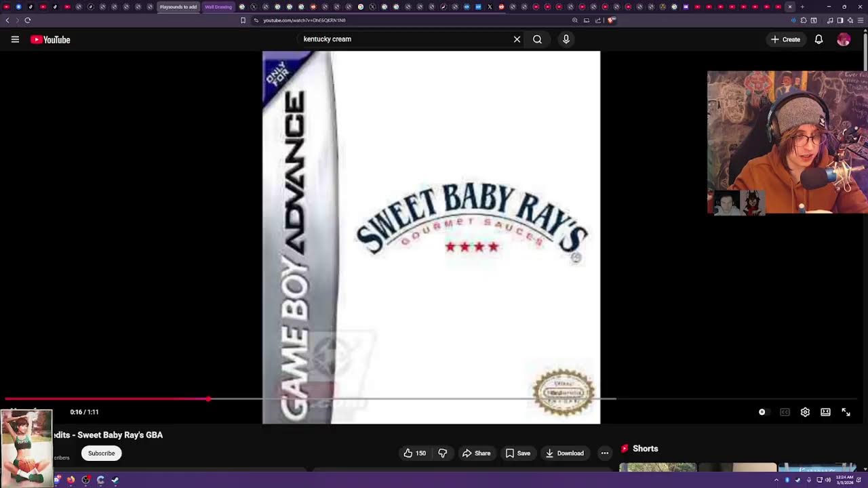Start voice search with the microphone

(x=566, y=39)
